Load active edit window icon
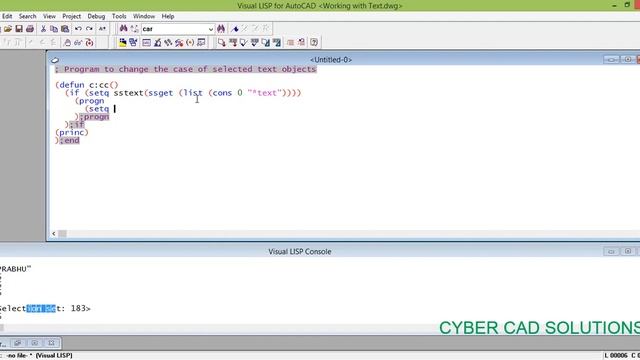The height and width of the screenshot is (360, 640). 222,42
